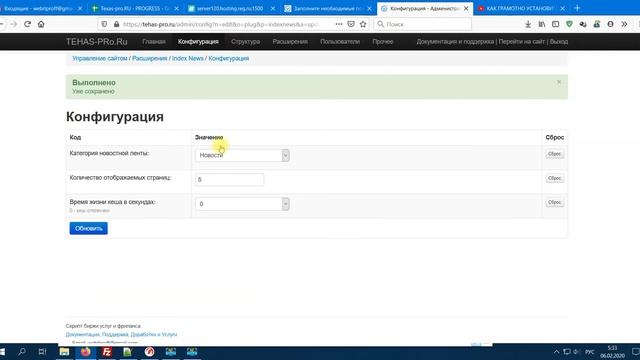Click Управление сайтом breadcrumb

100,58
